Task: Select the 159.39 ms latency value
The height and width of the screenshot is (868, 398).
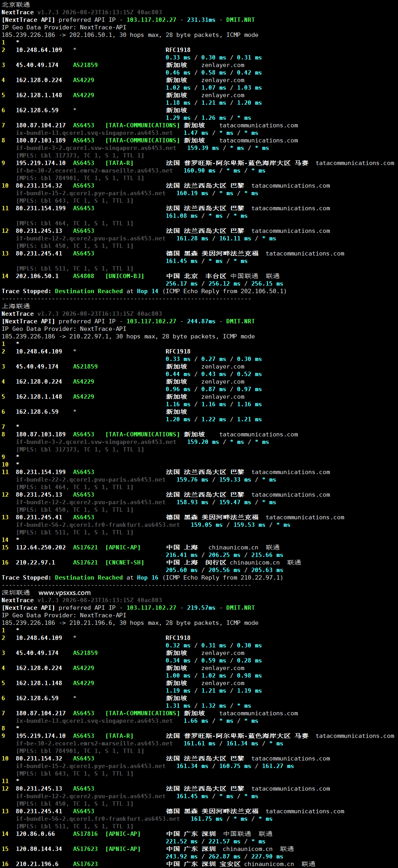Action: pos(203,148)
